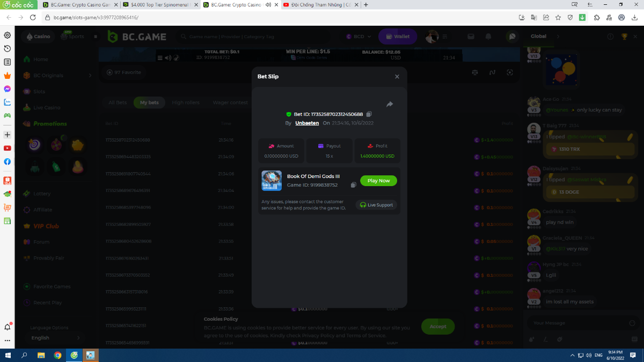
Task: Click the chat Your Message input field
Action: 577,323
